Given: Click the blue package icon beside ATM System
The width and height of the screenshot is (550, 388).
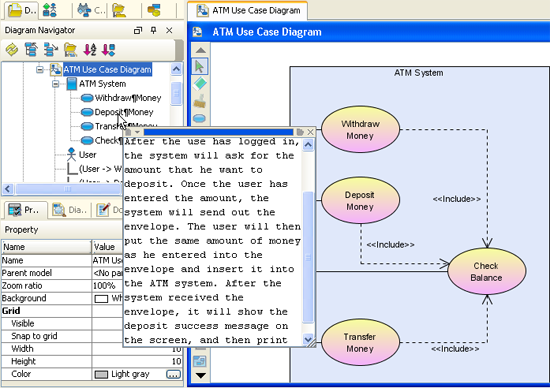Looking at the screenshot, I should [72, 84].
